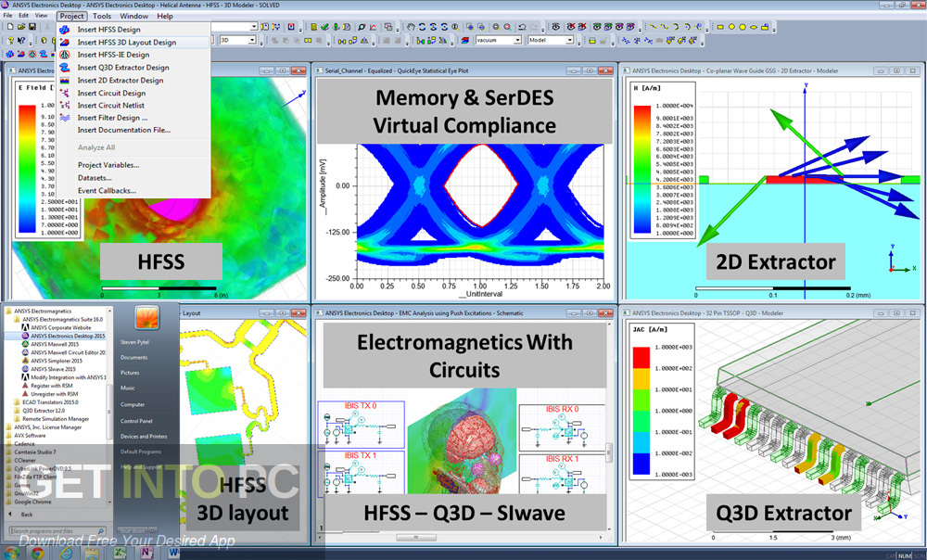
Task: Launch Internet Explorer from the taskbar
Action: point(66,553)
